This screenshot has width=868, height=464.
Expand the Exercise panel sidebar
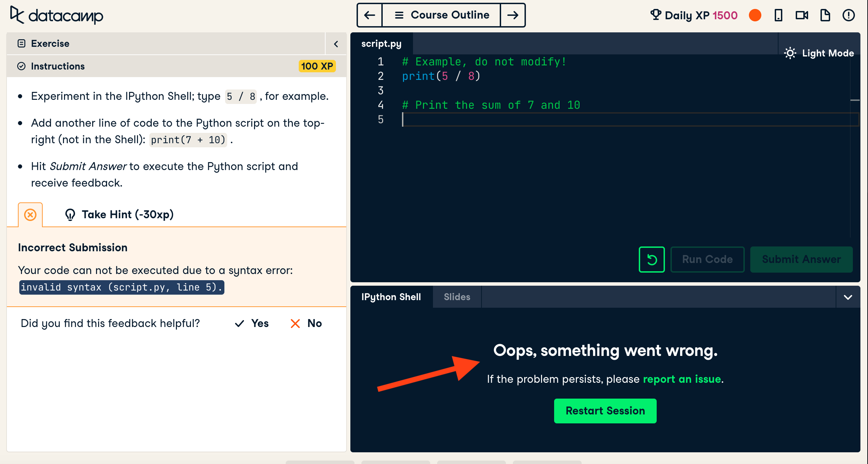(336, 44)
